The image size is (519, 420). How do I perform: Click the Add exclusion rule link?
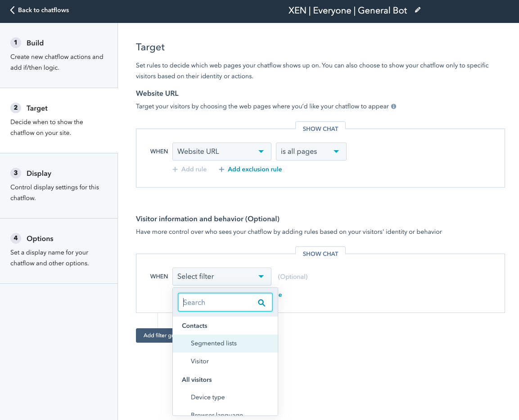click(255, 169)
